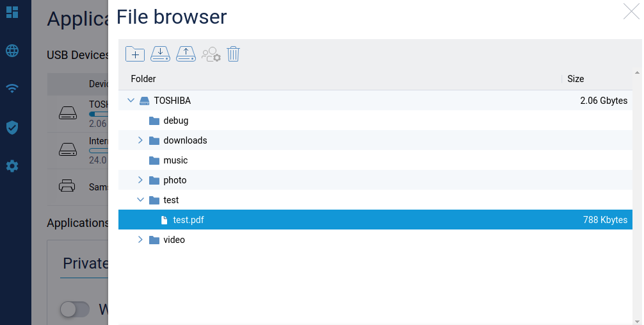
Task: Click the upload from drive icon
Action: click(x=186, y=54)
